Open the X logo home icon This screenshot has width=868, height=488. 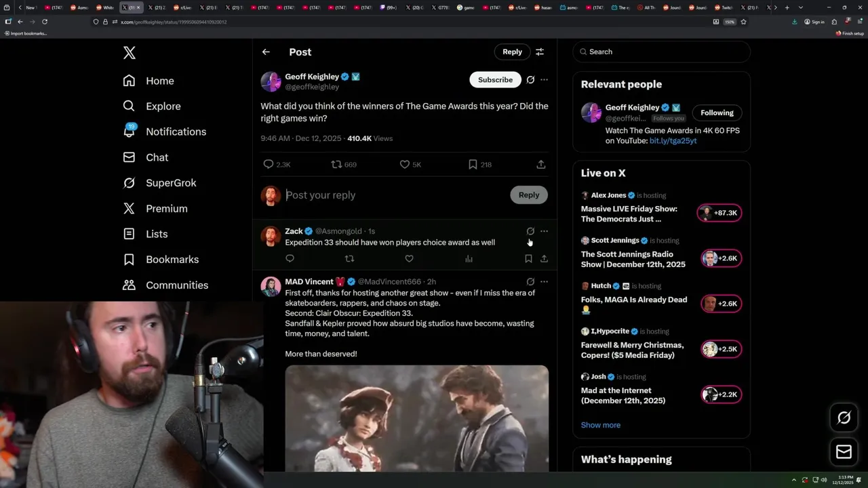click(130, 52)
